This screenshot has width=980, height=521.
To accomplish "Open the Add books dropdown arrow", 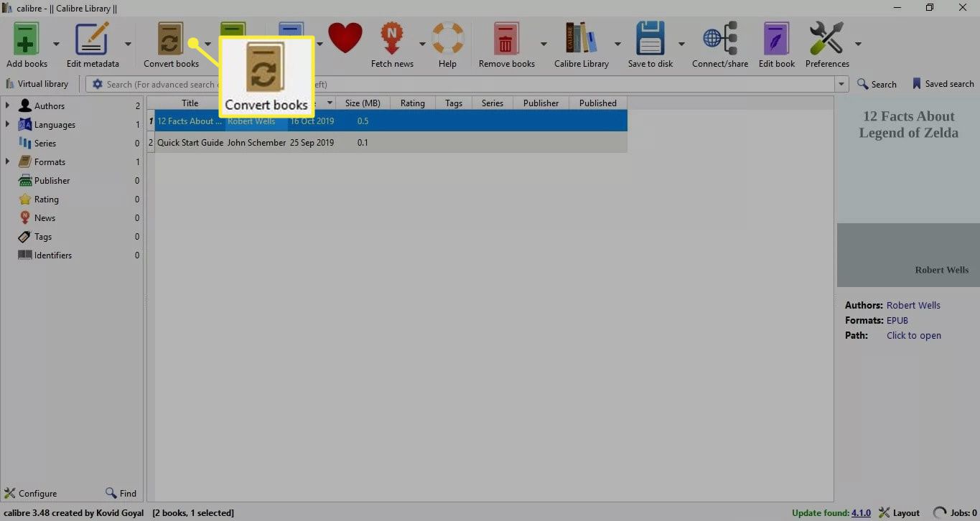I will [x=56, y=44].
